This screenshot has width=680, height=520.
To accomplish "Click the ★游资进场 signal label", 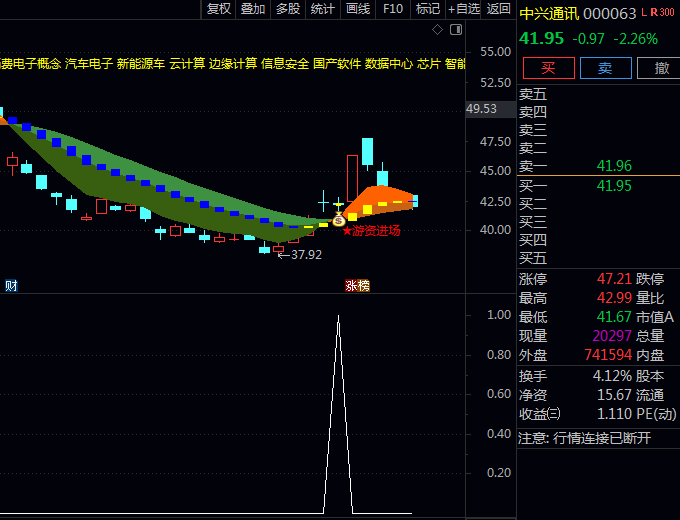I will tap(371, 231).
